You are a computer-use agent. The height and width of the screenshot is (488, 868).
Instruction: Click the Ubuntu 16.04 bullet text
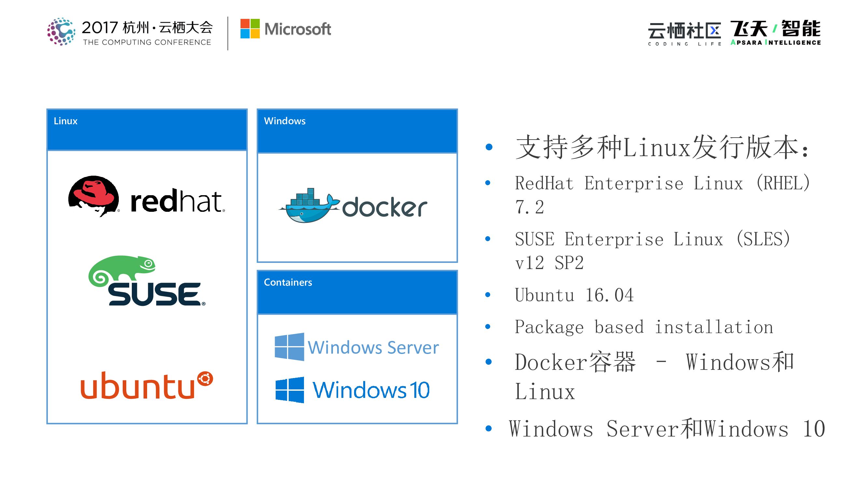click(574, 295)
